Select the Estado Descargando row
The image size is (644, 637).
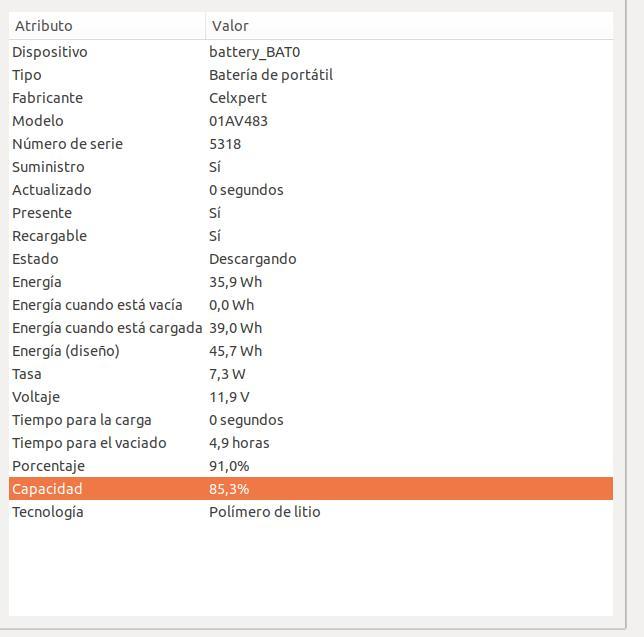pyautogui.click(x=311, y=259)
